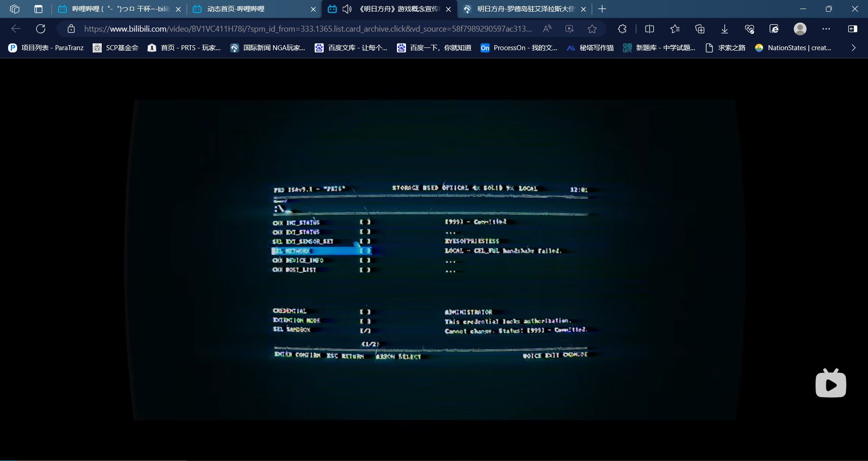The image size is (868, 461).
Task: Open the NationStates bookmark
Action: click(793, 48)
